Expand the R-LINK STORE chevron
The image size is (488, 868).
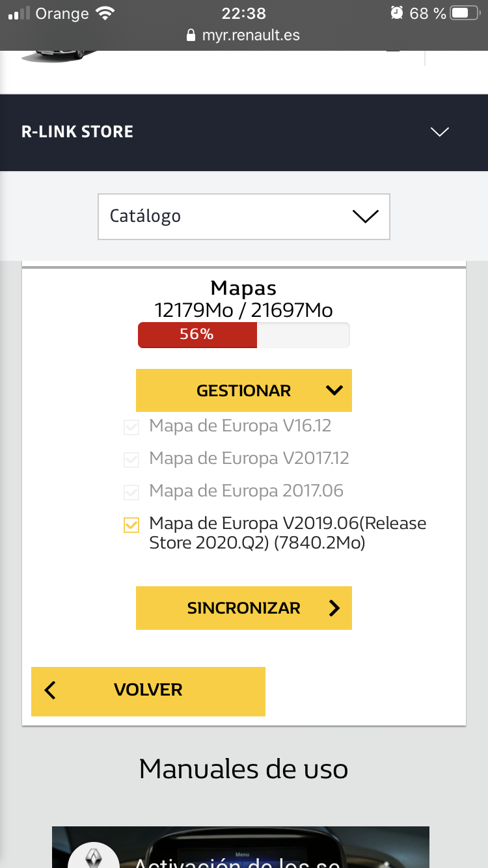coord(440,132)
